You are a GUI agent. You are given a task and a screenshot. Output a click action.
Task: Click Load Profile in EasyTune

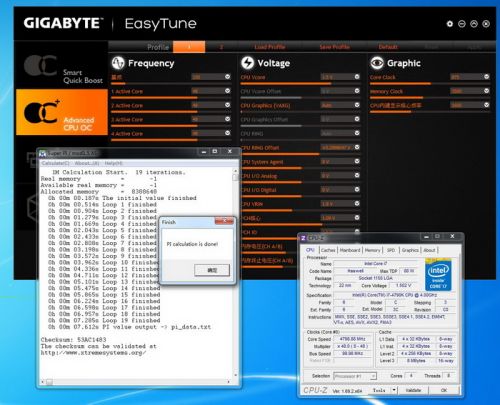coord(269,47)
